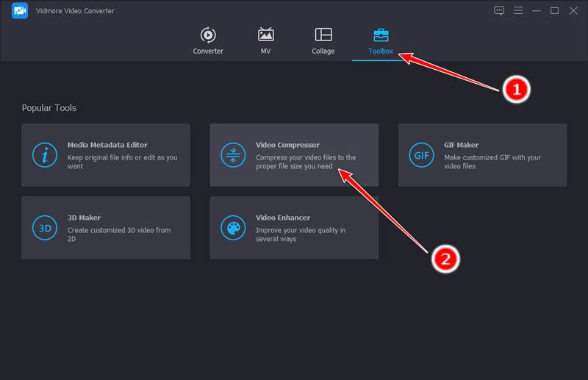The height and width of the screenshot is (380, 588).
Task: Choose Video Enhancer by its title text
Action: point(283,218)
